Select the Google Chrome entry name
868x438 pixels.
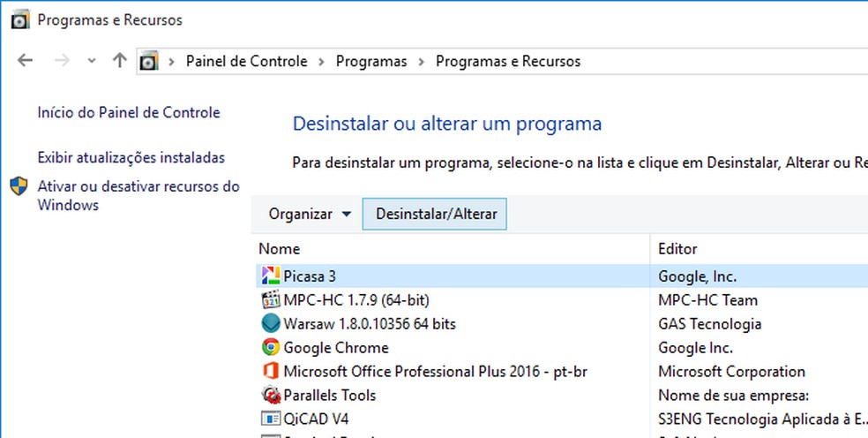[x=336, y=348]
